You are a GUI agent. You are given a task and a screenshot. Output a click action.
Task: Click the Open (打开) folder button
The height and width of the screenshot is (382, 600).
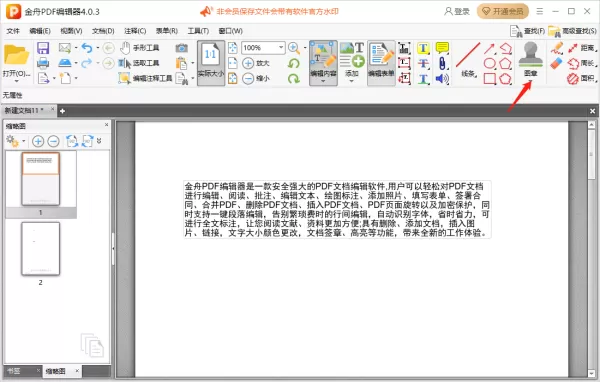pyautogui.click(x=16, y=59)
